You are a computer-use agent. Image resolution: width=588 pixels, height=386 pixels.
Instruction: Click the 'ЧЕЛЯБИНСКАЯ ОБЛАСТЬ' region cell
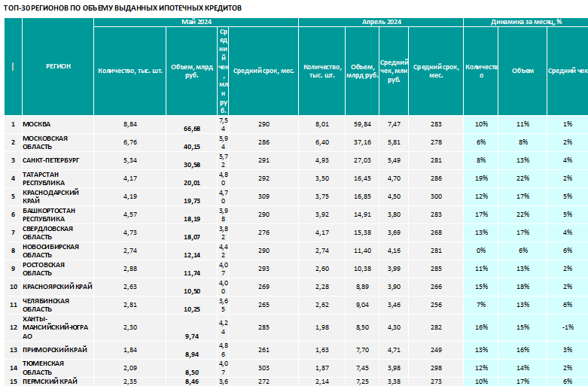pos(58,305)
